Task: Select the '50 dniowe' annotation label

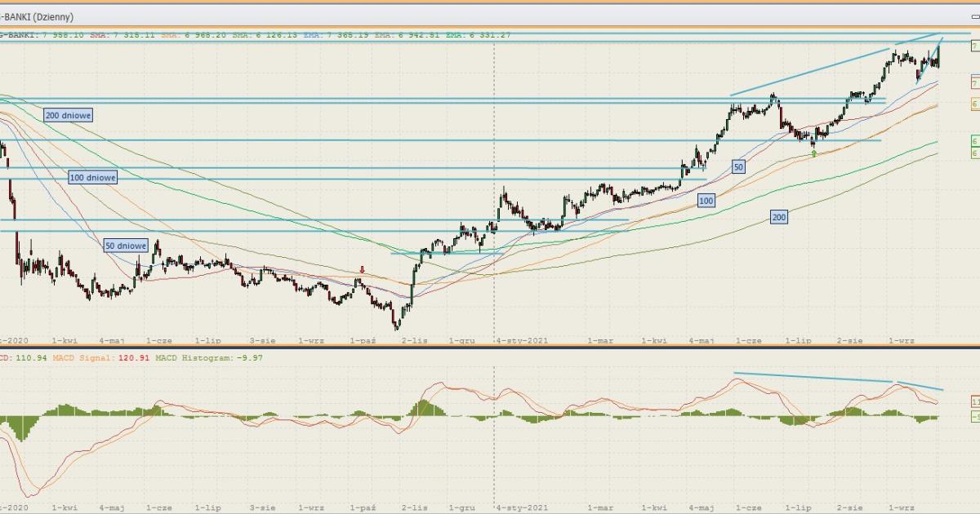Action: click(126, 246)
